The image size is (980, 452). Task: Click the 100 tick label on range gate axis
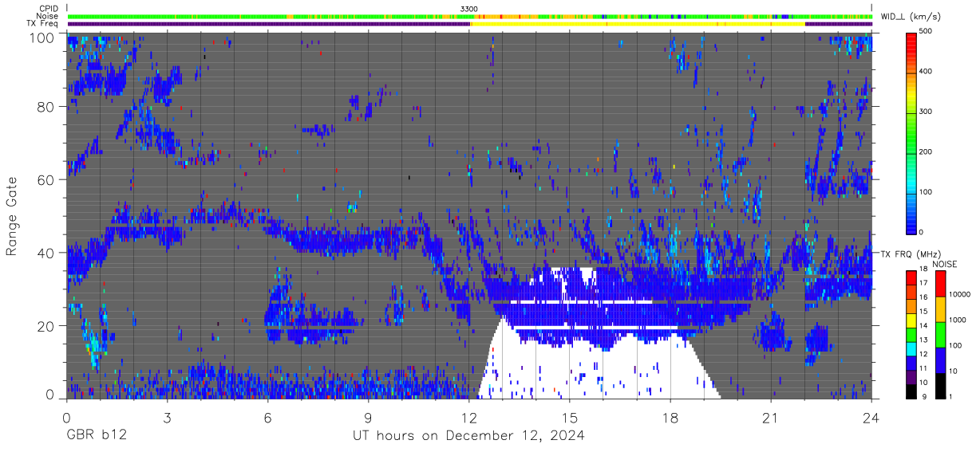(41, 37)
